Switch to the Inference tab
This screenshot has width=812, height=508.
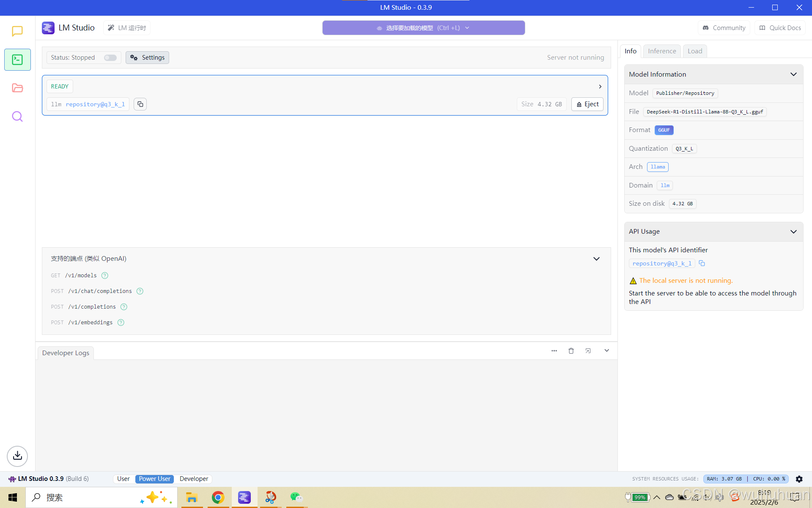click(x=662, y=51)
